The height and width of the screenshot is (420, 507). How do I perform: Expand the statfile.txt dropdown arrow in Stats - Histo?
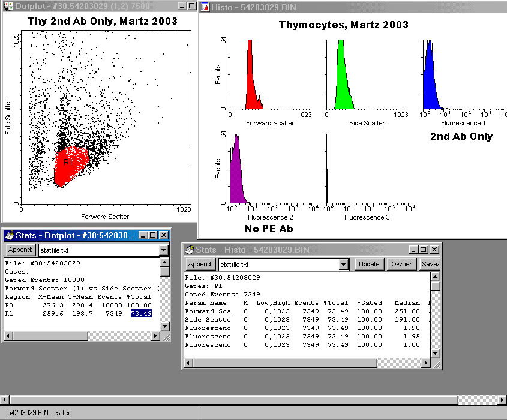click(x=343, y=264)
